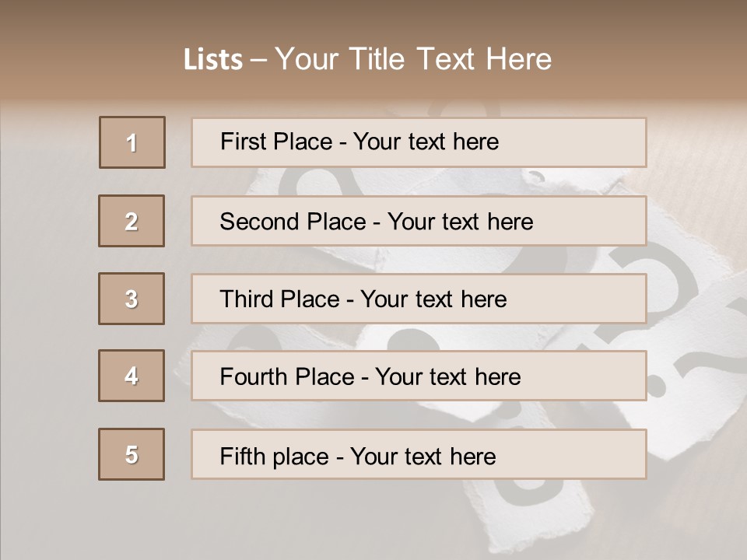
Task: Select the number 2 square
Action: pyautogui.click(x=132, y=221)
